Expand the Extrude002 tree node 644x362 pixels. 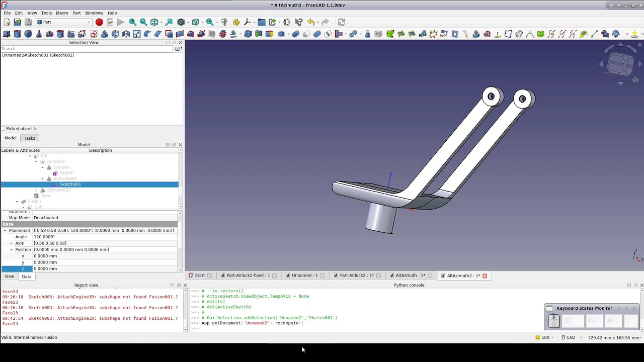point(36,190)
